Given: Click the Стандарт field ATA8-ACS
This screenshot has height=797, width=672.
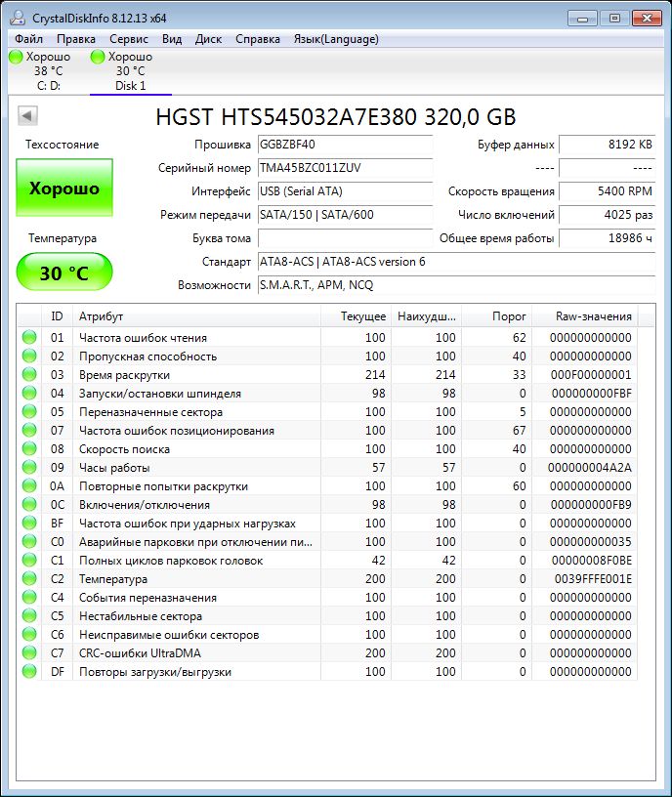Looking at the screenshot, I should (x=456, y=261).
